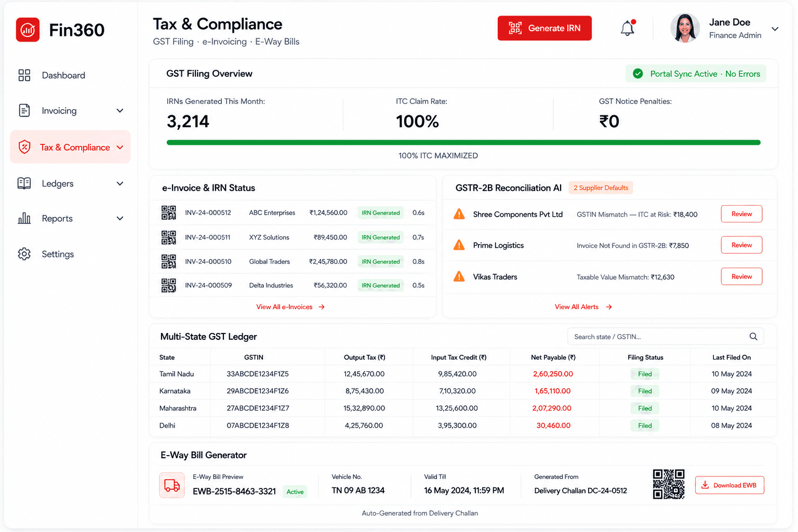Click the 2 Supplier Defaults badge
Image resolution: width=798 pixels, height=532 pixels.
(601, 188)
